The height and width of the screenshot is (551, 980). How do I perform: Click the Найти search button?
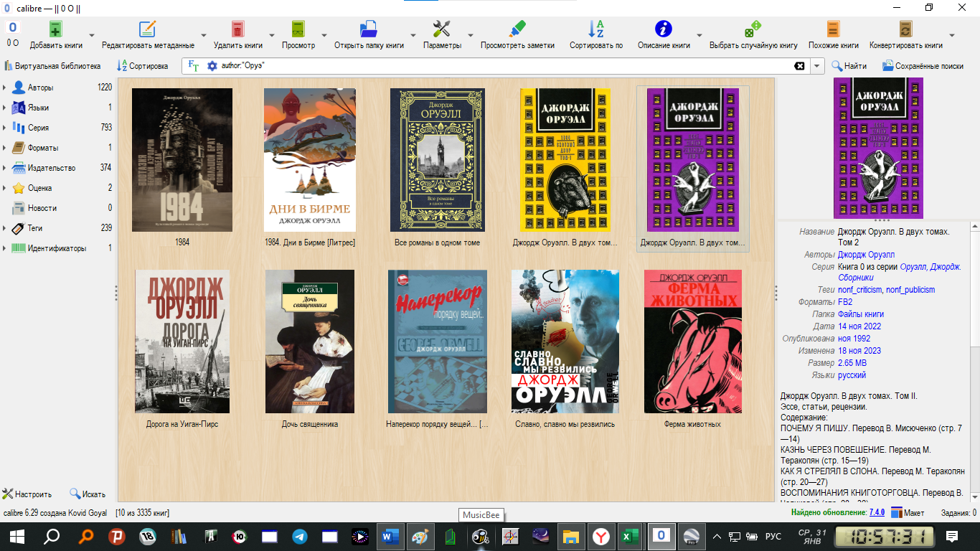click(849, 66)
